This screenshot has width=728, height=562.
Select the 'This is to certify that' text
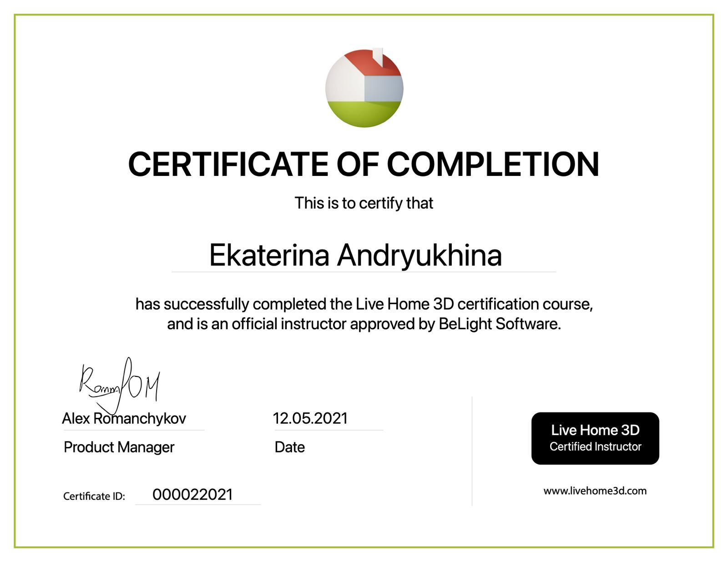[x=364, y=203]
